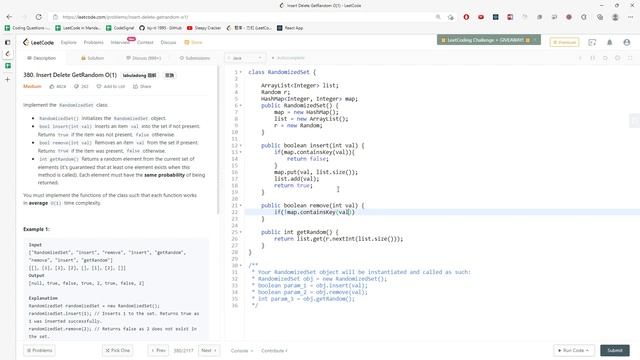Screen dimensions: 640x360
Task: Click the labuladong tag next to title
Action: 139,76
